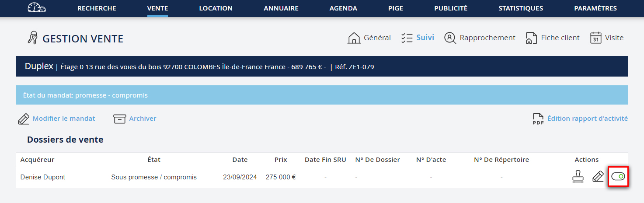
Task: Open the Fiche client page
Action: pyautogui.click(x=553, y=38)
